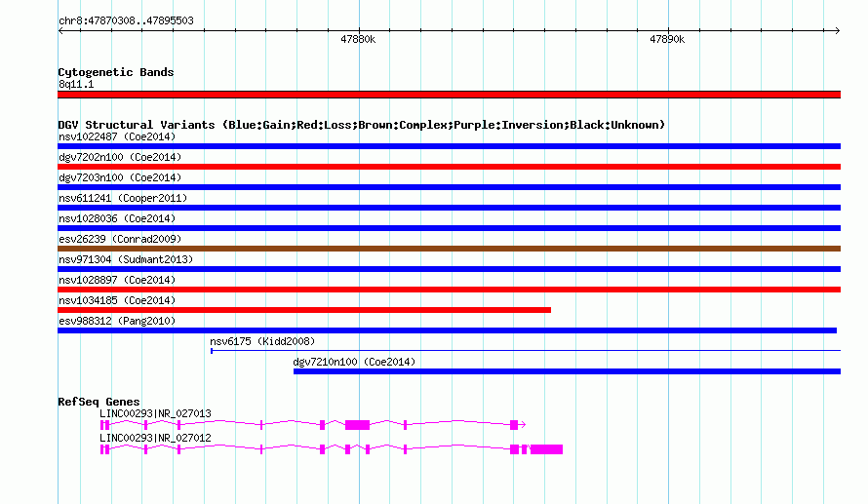This screenshot has width=868, height=504.
Task: Click the chr8:47870308..47895503 region label
Action: click(x=126, y=20)
